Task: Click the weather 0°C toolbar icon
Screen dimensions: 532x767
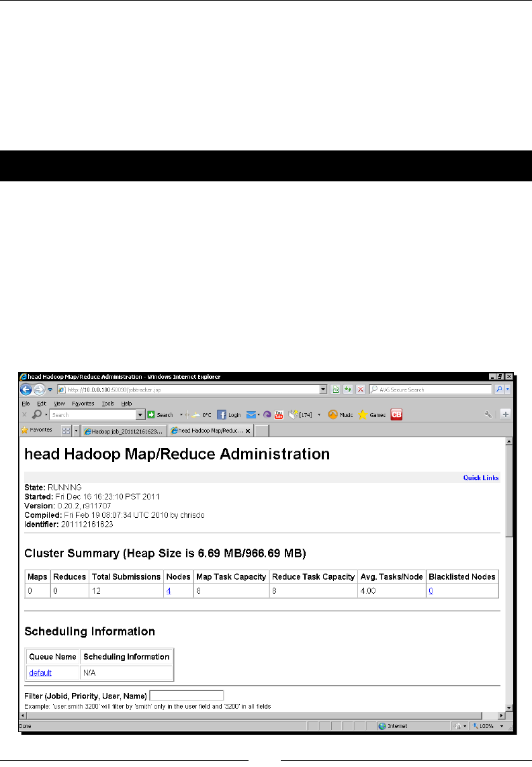Action: (x=202, y=415)
